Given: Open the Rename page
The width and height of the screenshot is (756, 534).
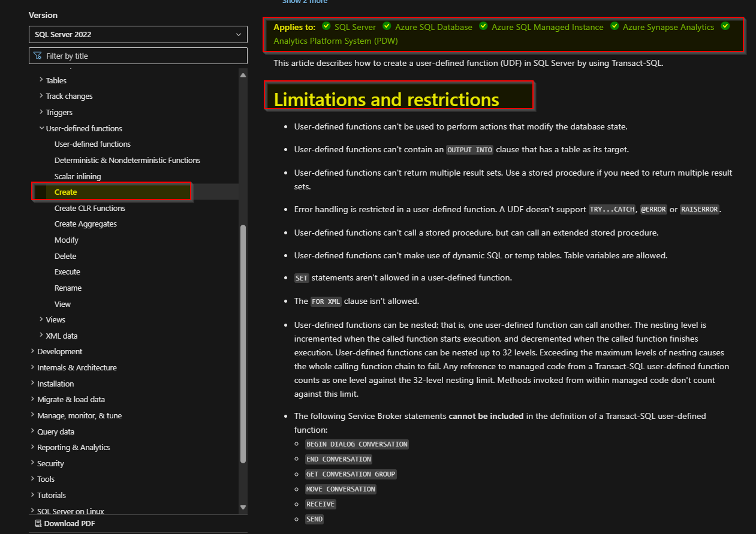Looking at the screenshot, I should [68, 288].
